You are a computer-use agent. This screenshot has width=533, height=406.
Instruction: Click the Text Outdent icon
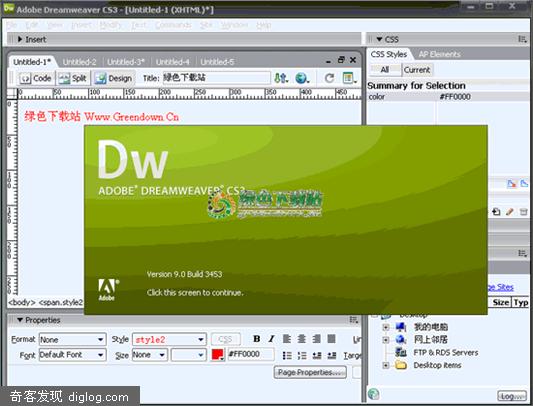click(317, 356)
